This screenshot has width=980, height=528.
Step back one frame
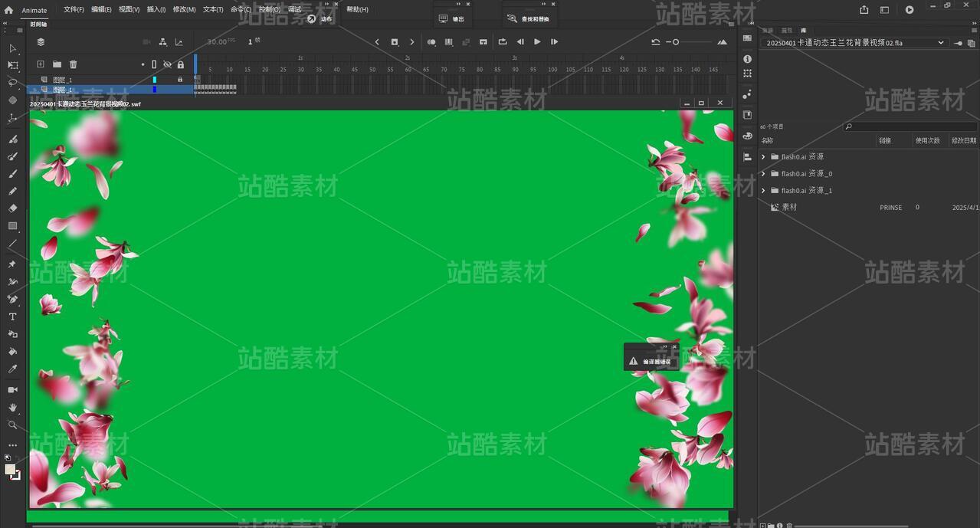(x=520, y=42)
